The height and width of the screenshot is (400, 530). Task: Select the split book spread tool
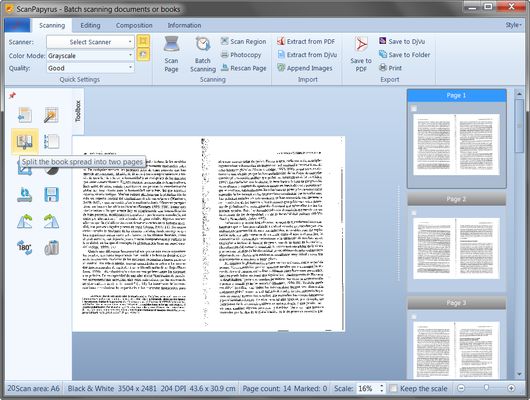coord(25,141)
